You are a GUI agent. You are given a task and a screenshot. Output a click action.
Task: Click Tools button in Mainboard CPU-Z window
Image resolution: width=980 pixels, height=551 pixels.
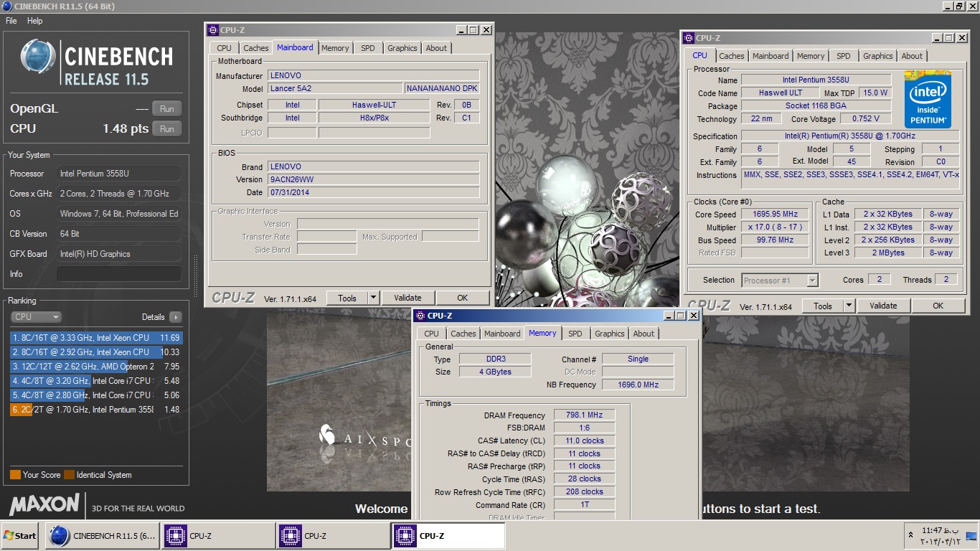pos(347,298)
